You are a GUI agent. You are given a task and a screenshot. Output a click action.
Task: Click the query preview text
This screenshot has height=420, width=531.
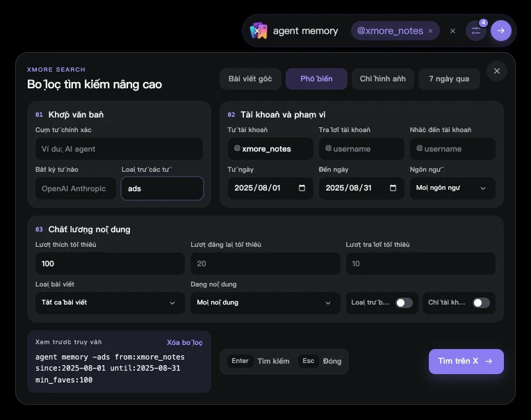pyautogui.click(x=110, y=368)
